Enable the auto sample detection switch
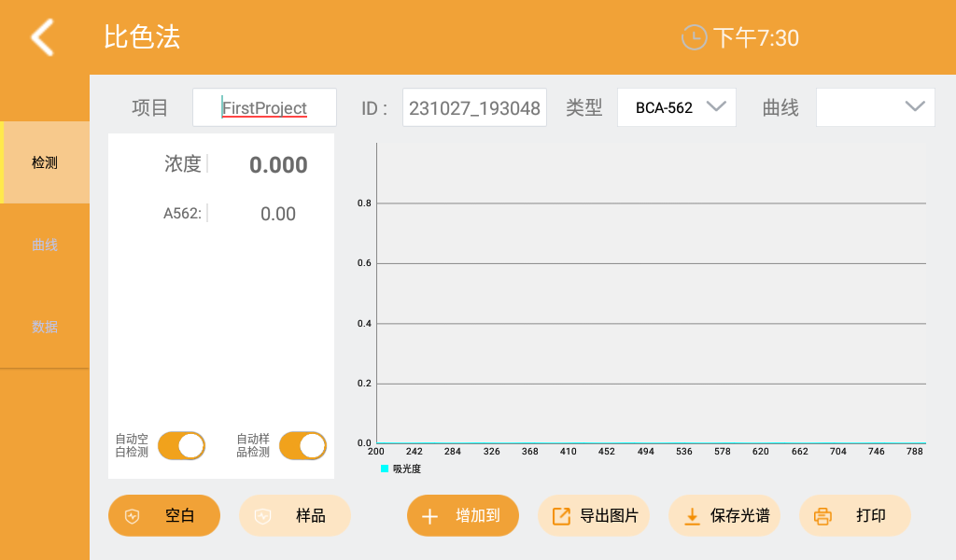The width and height of the screenshot is (956, 560). (302, 445)
